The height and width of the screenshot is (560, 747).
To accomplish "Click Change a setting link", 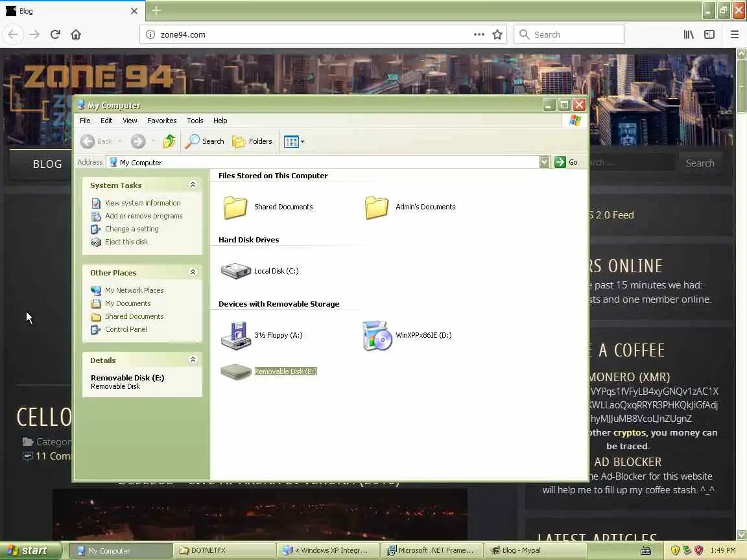I will click(x=132, y=229).
